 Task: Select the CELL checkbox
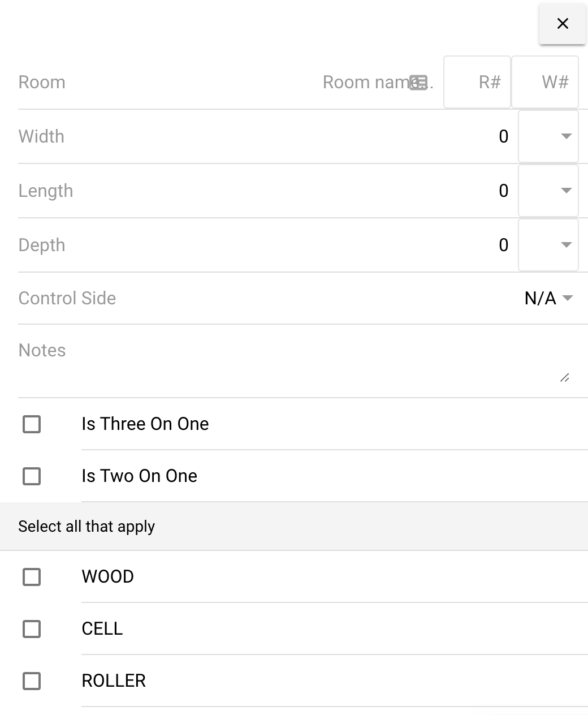pyautogui.click(x=32, y=629)
